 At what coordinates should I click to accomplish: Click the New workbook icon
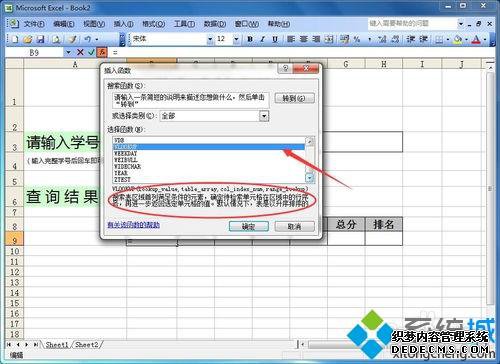(x=15, y=39)
